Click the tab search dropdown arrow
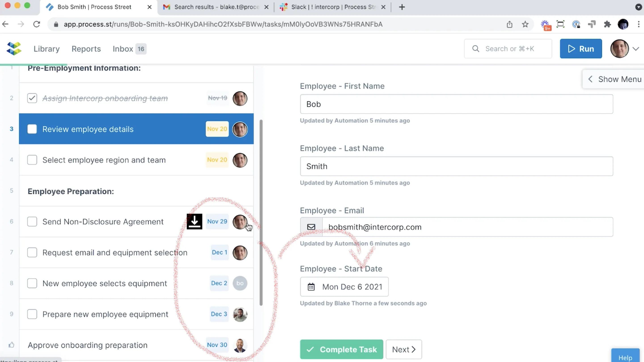Image resolution: width=644 pixels, height=362 pixels. point(638,7)
